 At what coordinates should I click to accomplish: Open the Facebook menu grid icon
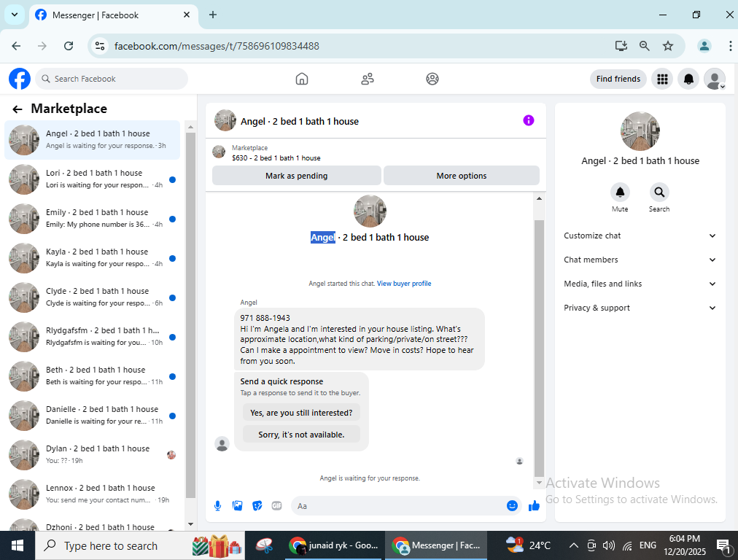tap(662, 79)
